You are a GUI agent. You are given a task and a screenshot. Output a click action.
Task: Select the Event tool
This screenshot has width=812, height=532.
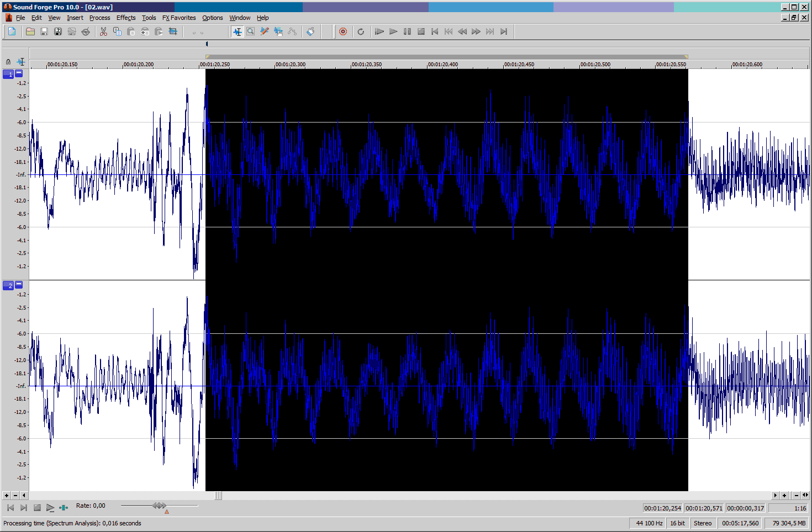coord(278,31)
